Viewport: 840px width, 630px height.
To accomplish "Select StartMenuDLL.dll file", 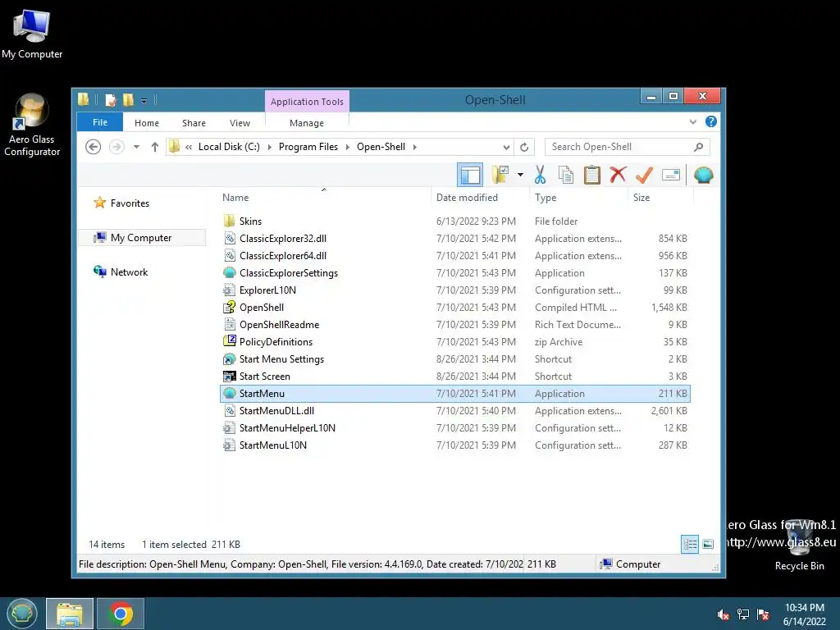I will point(455,410).
